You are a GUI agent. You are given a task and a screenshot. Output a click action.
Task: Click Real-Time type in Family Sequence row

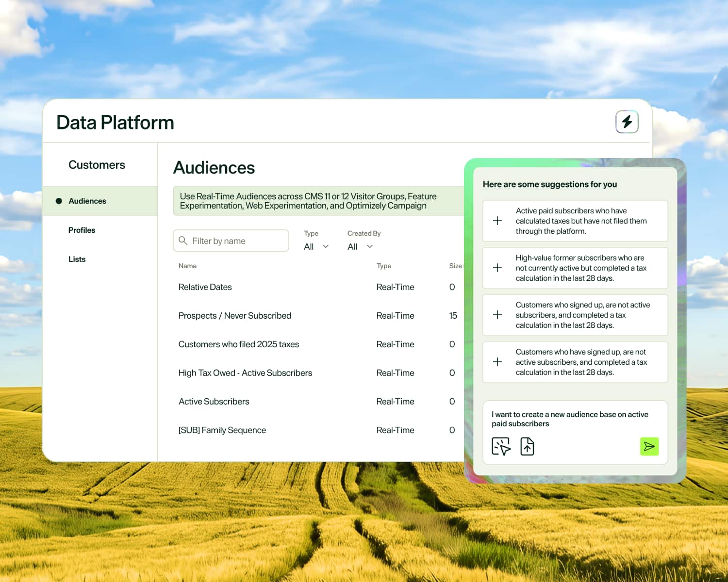click(395, 430)
